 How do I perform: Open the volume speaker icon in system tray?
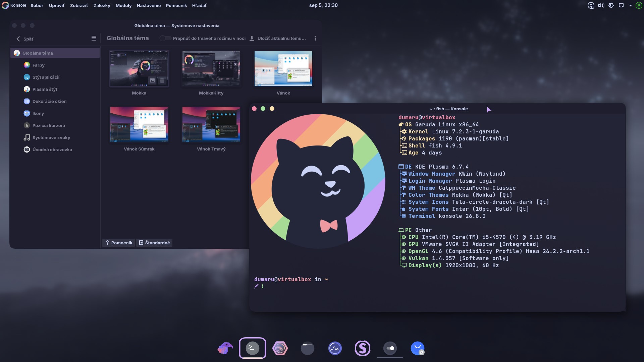pos(601,5)
